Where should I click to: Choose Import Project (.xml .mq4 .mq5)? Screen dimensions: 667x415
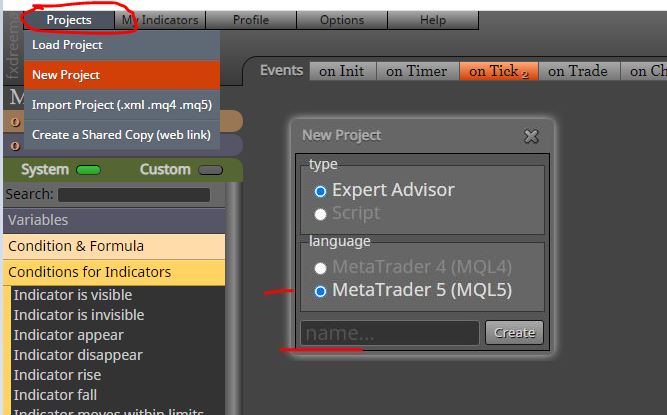click(122, 105)
